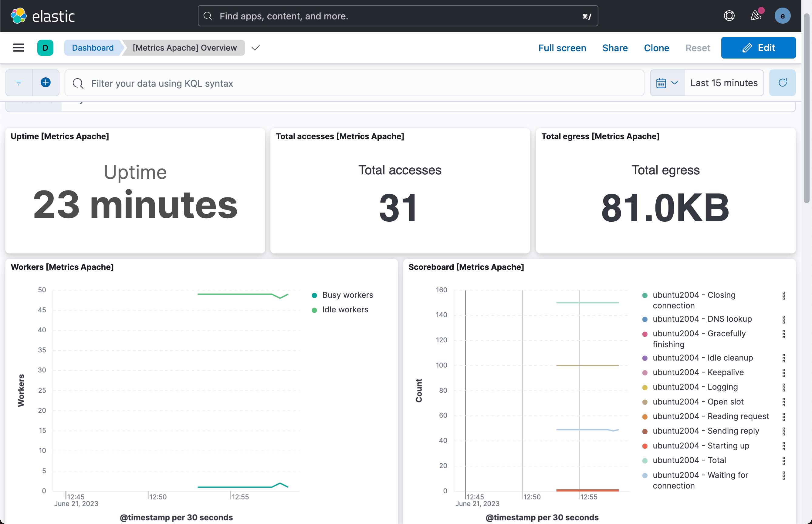Enter Full screen mode
This screenshot has height=524, width=812.
pyautogui.click(x=562, y=48)
